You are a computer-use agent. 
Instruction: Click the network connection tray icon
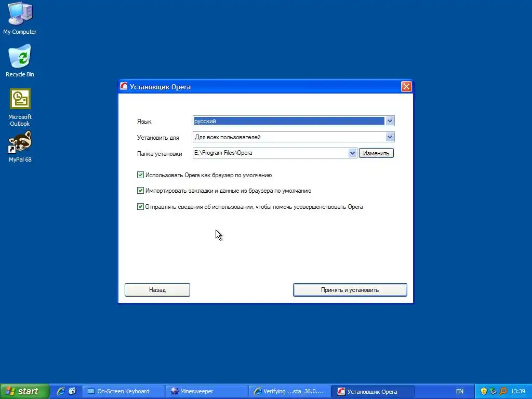(494, 391)
